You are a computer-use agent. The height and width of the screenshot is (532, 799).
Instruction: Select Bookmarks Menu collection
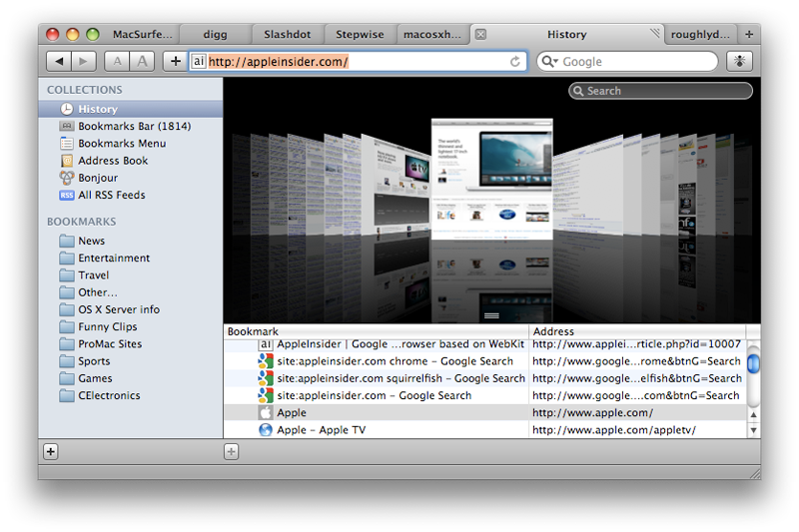131,143
